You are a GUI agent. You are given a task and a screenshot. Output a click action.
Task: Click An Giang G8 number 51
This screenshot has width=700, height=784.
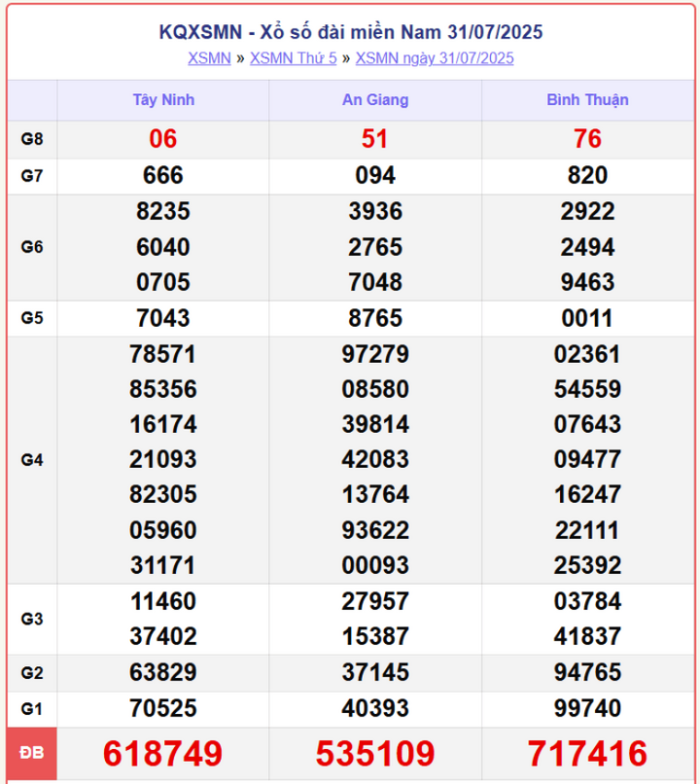(x=374, y=138)
